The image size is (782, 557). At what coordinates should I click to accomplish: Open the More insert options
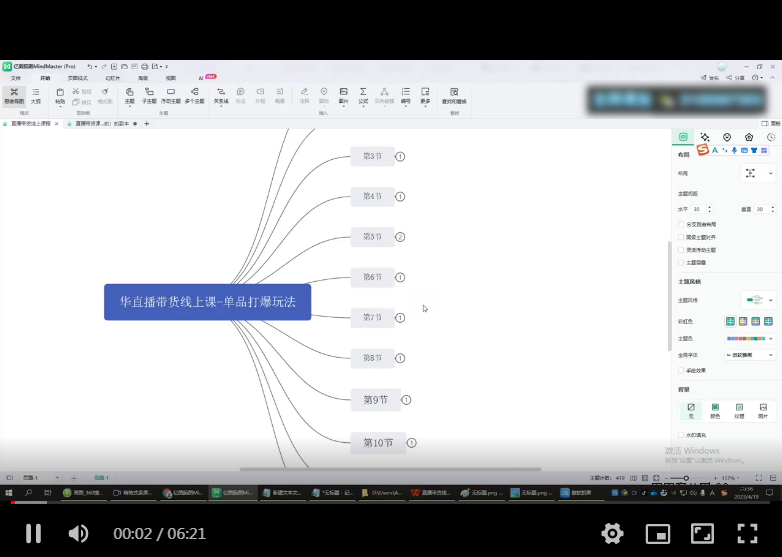(x=425, y=95)
